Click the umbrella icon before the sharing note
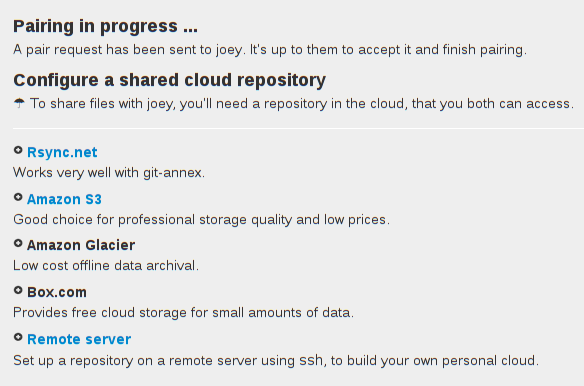Screen dimensions: 584x386 (x=19, y=103)
